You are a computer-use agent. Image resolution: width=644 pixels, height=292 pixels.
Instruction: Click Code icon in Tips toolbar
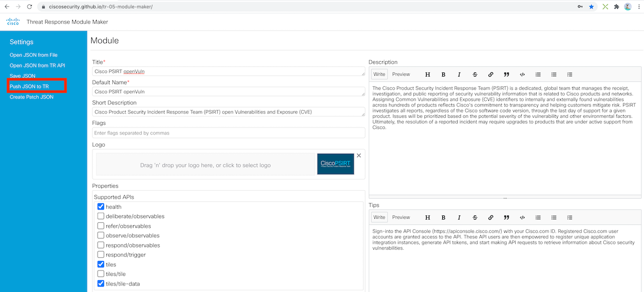[x=522, y=218]
